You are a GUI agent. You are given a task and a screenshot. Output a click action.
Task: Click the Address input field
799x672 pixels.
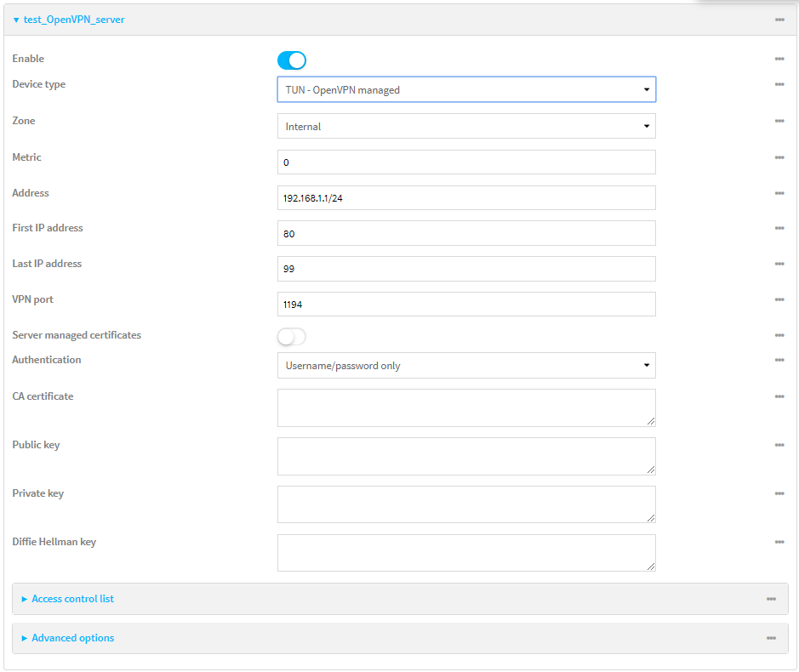tap(465, 198)
